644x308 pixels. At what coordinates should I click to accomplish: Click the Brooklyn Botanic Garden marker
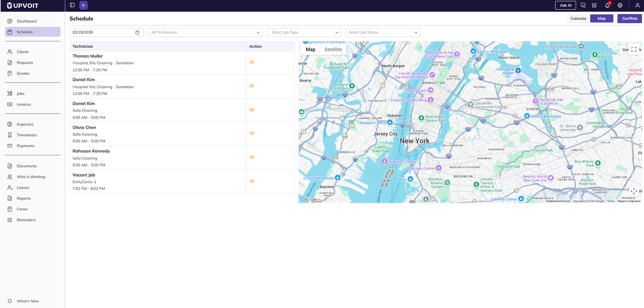point(447,182)
